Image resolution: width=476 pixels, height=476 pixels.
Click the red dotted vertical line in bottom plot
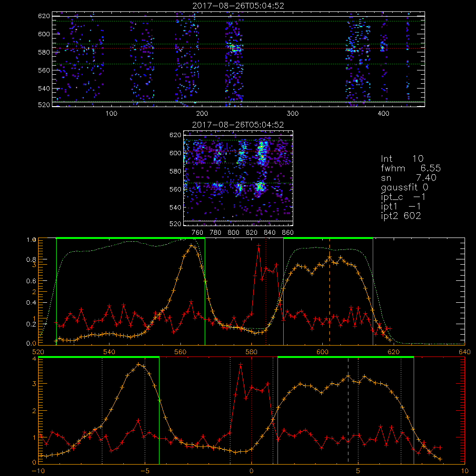pos(252,410)
